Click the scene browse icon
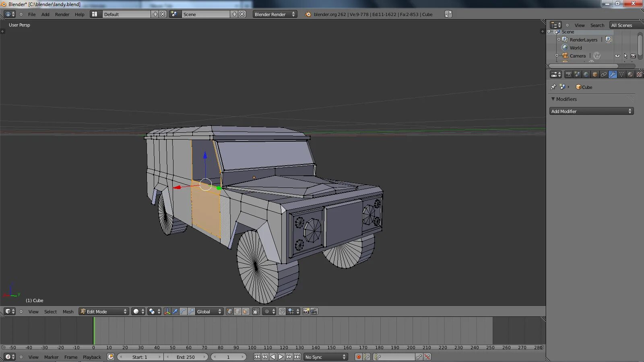Screen dimensions: 644x362 coord(174,14)
